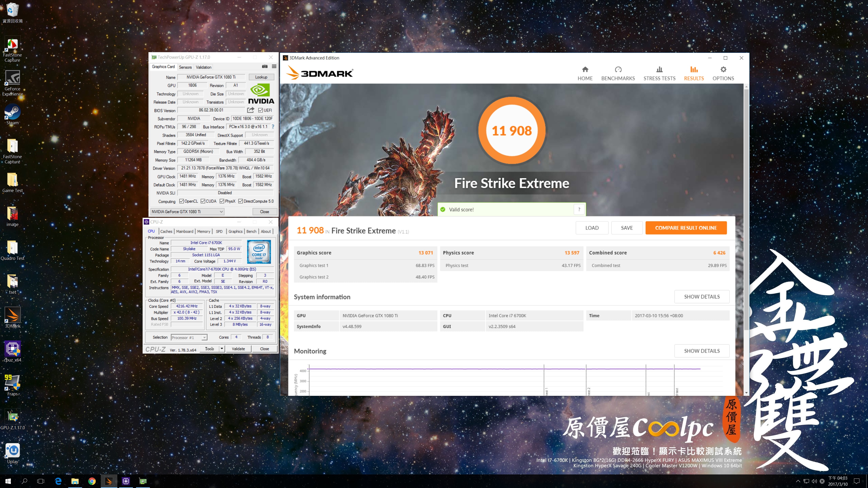Click the SAVE result button
This screenshot has width=868, height=488.
click(x=627, y=228)
